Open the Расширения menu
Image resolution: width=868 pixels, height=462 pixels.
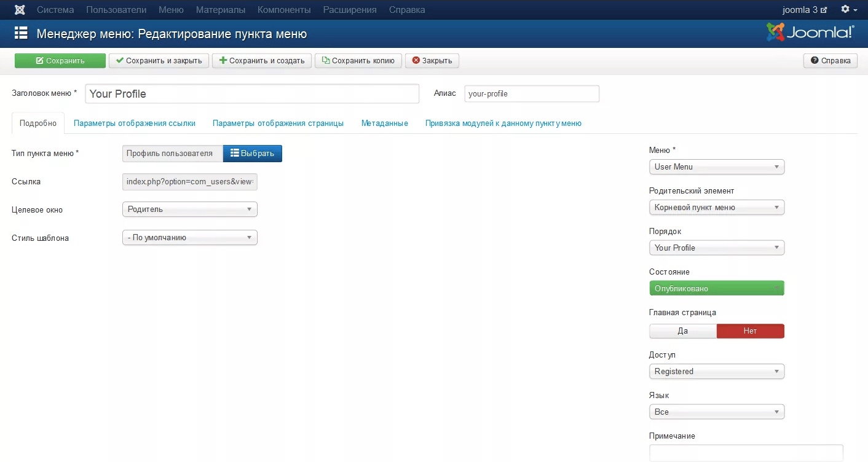(349, 9)
